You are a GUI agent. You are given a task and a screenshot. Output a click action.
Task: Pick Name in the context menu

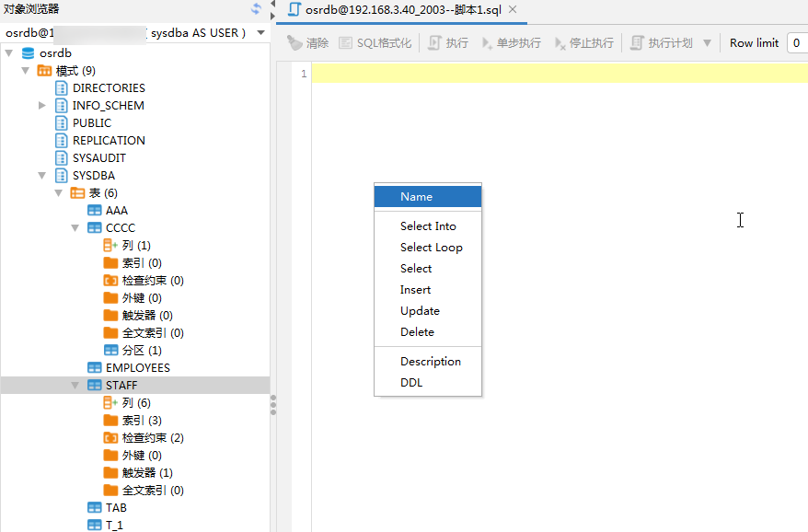[416, 197]
